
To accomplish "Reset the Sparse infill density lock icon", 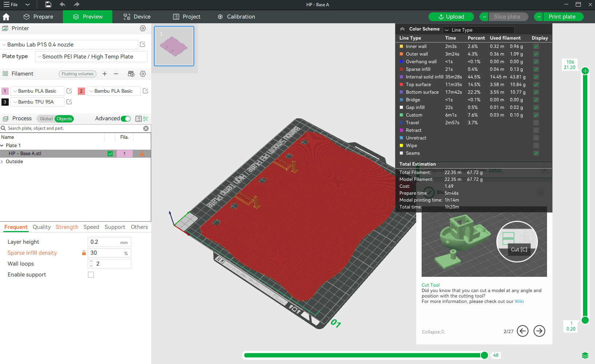I will pyautogui.click(x=84, y=253).
